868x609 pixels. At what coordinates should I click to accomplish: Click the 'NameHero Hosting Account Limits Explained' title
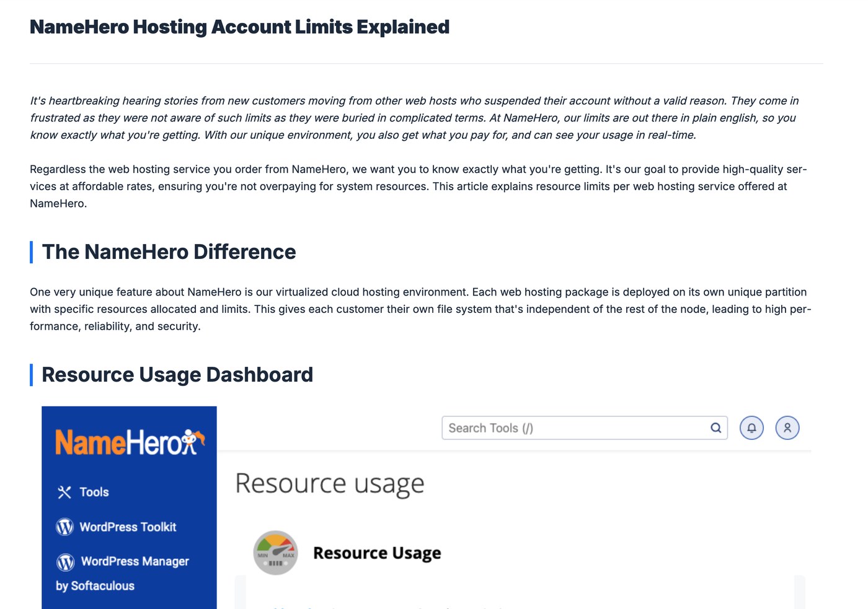239,27
